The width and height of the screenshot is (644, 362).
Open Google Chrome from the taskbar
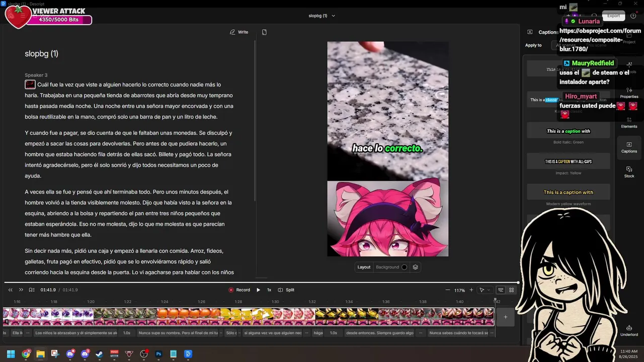pyautogui.click(x=26, y=354)
